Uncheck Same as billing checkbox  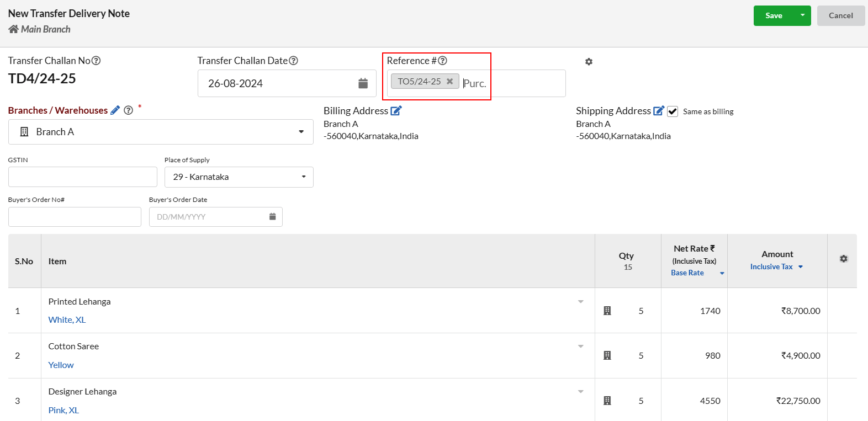(673, 111)
